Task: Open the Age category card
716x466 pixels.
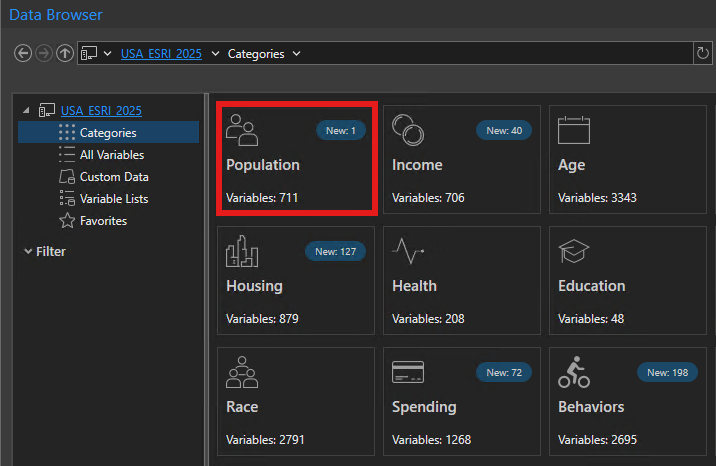Action: [x=628, y=159]
